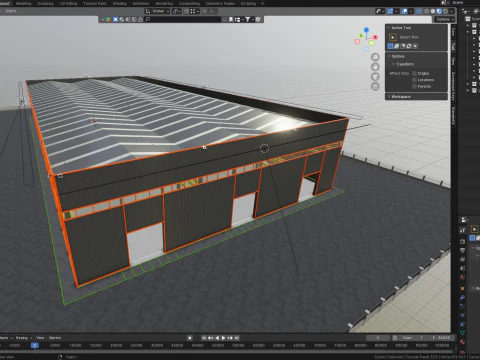Select the Intersect selection mode icon
Viewport: 480px width, 360px height.
coord(415,46)
